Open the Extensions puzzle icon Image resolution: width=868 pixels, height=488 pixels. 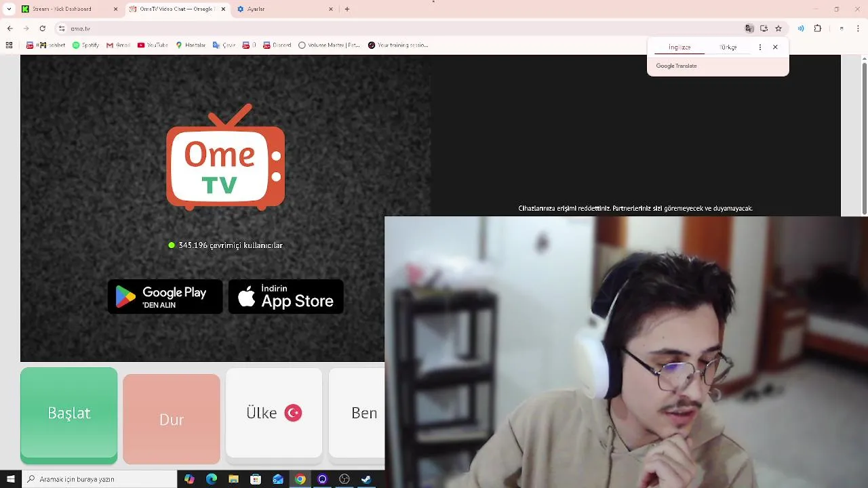[x=818, y=28]
